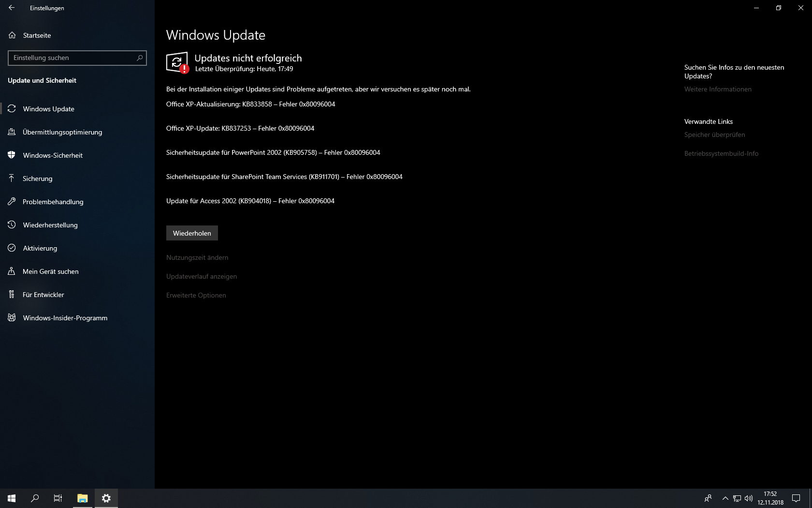This screenshot has width=812, height=508.
Task: Click the Letzte Überprüfung timestamp text
Action: (x=244, y=69)
